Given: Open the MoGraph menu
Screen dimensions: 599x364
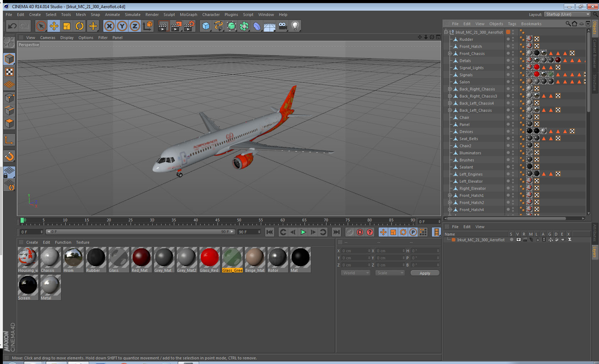Looking at the screenshot, I should pyautogui.click(x=188, y=15).
